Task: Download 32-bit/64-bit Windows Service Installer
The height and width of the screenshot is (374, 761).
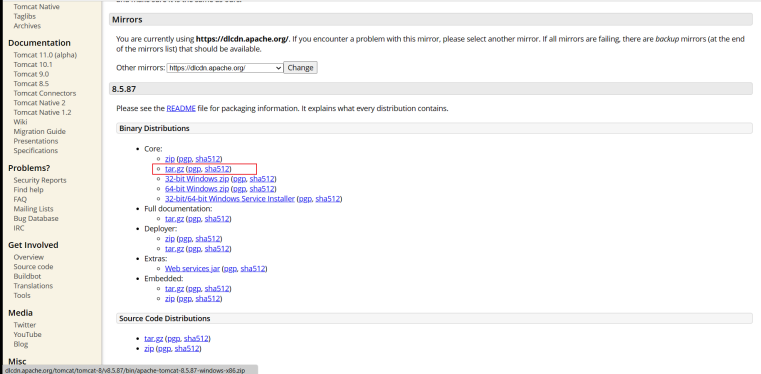Action: coord(230,199)
